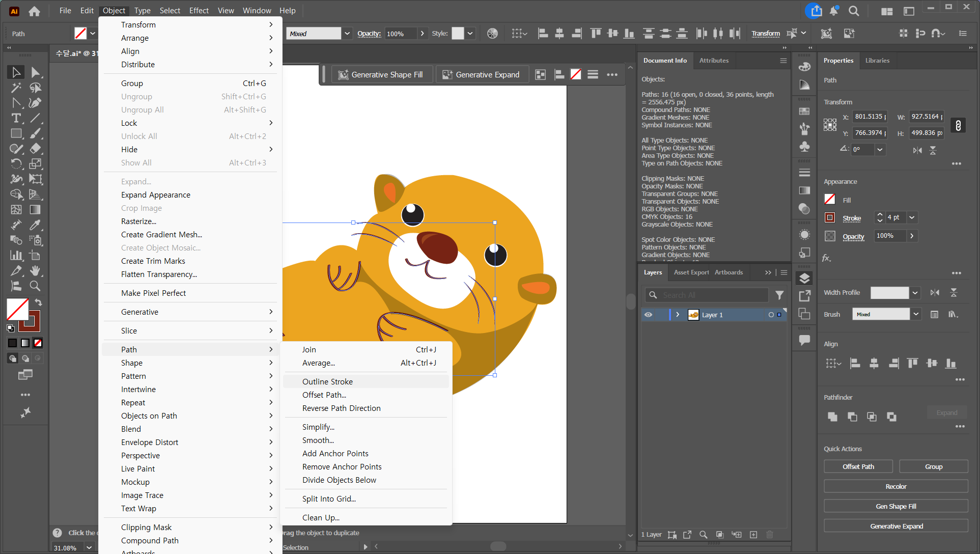This screenshot has height=554, width=980.
Task: Click the layers filter funnel icon
Action: [x=779, y=295]
